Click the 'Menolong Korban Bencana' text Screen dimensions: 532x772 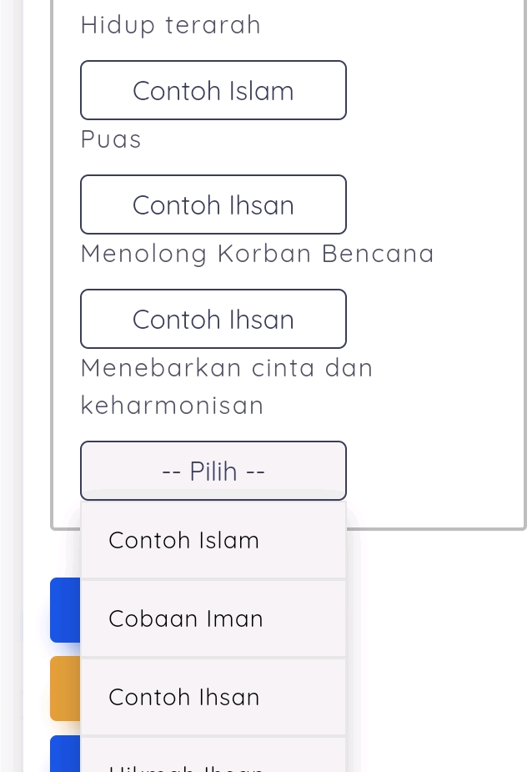(x=257, y=253)
